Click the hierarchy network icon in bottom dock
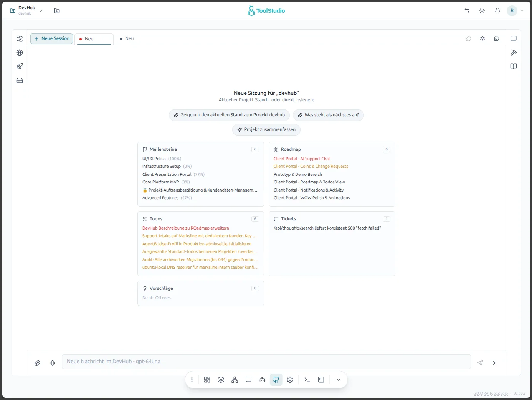 pyautogui.click(x=235, y=380)
